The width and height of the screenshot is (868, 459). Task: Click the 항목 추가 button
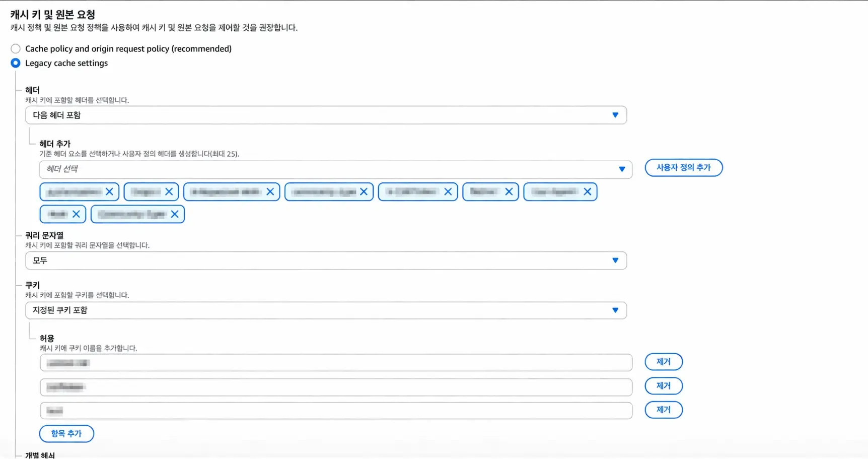tap(66, 434)
